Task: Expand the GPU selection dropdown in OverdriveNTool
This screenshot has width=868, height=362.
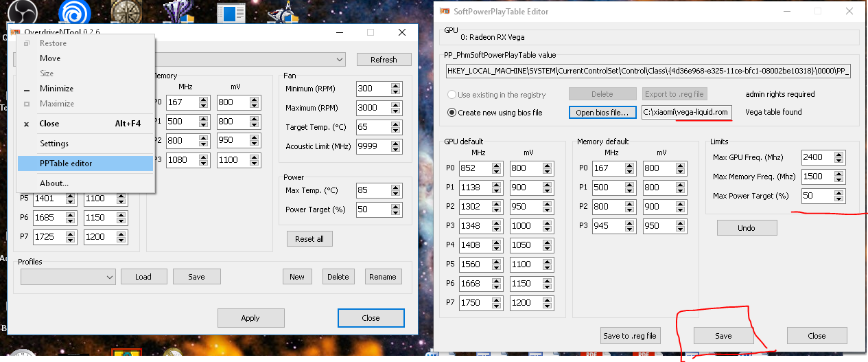Action: [x=340, y=60]
